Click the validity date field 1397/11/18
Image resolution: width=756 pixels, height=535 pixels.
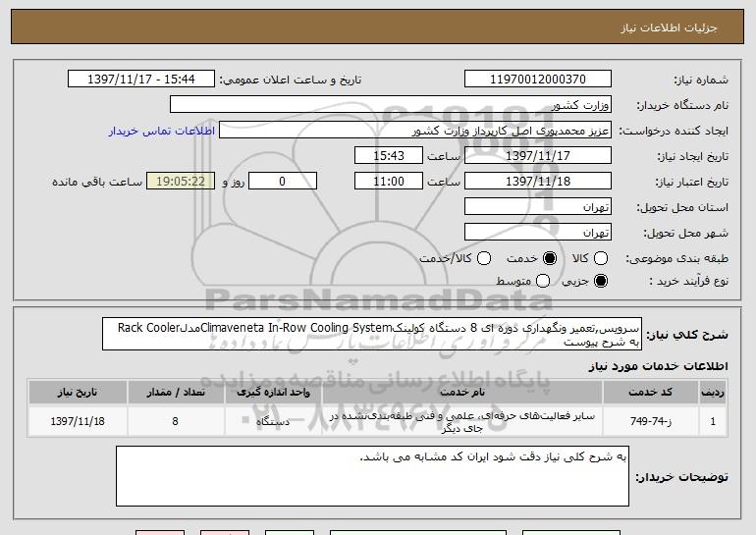click(x=538, y=182)
